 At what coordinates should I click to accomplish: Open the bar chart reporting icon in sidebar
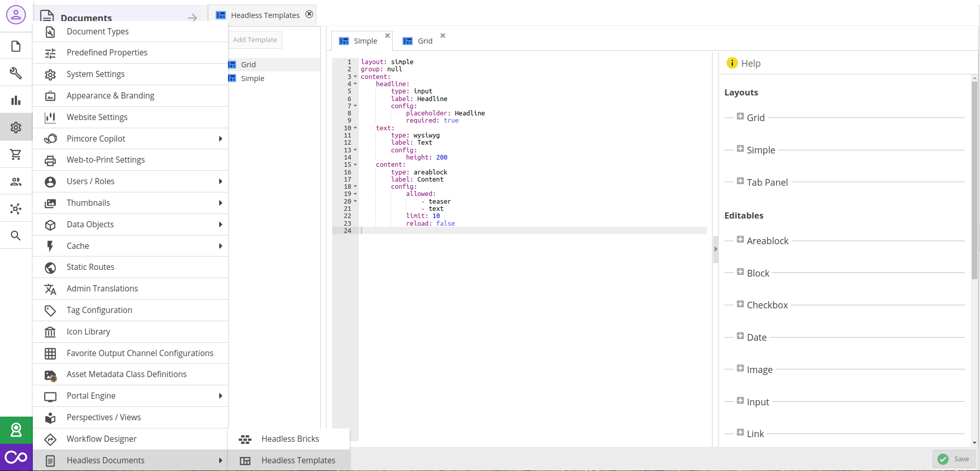coord(16,100)
